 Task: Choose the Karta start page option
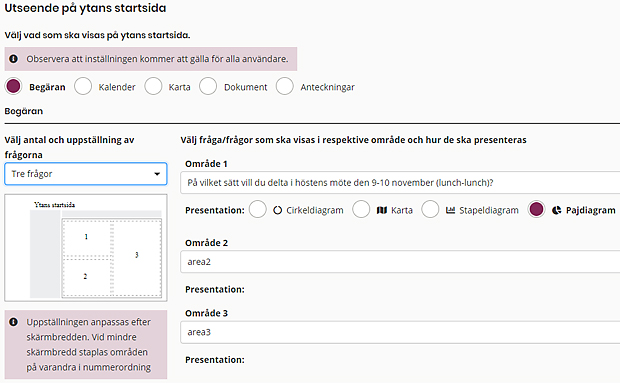153,86
